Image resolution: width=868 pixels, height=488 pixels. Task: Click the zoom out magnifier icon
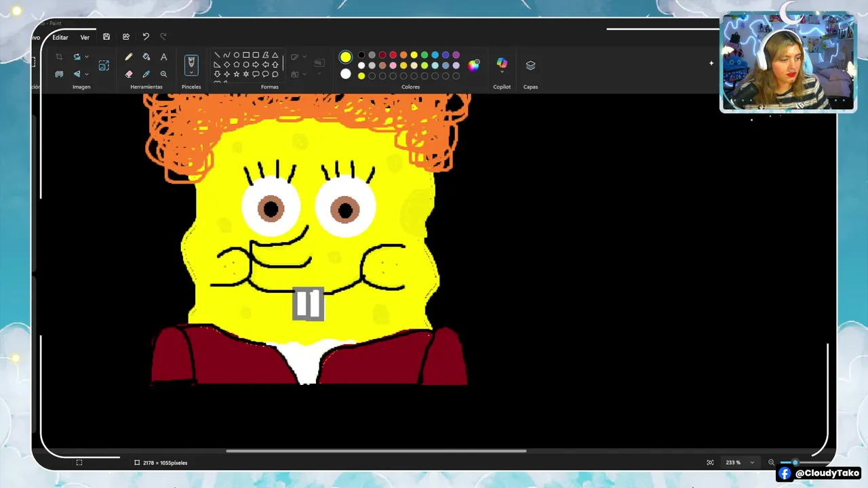coord(771,462)
